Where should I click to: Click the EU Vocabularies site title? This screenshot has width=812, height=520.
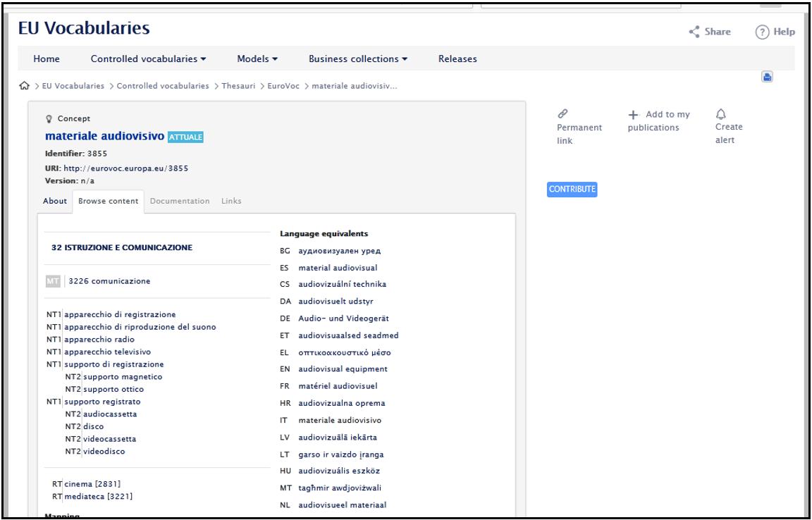(84, 27)
